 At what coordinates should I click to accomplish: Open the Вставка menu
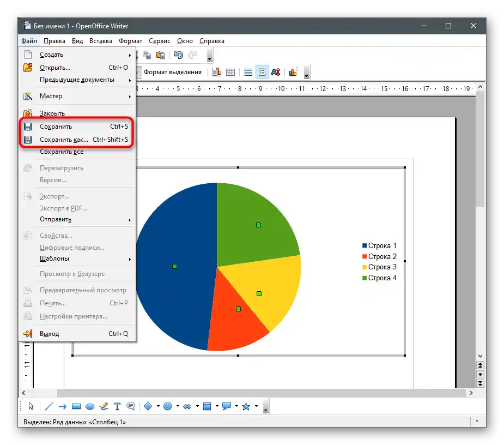(x=101, y=41)
